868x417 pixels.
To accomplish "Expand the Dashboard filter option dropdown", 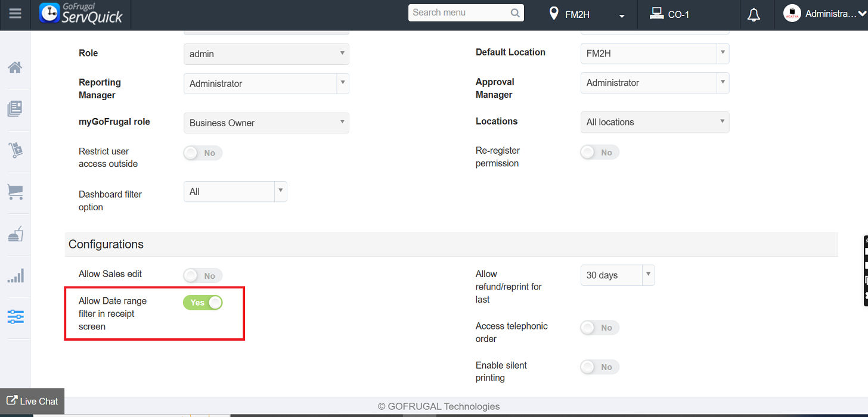I will [235, 192].
